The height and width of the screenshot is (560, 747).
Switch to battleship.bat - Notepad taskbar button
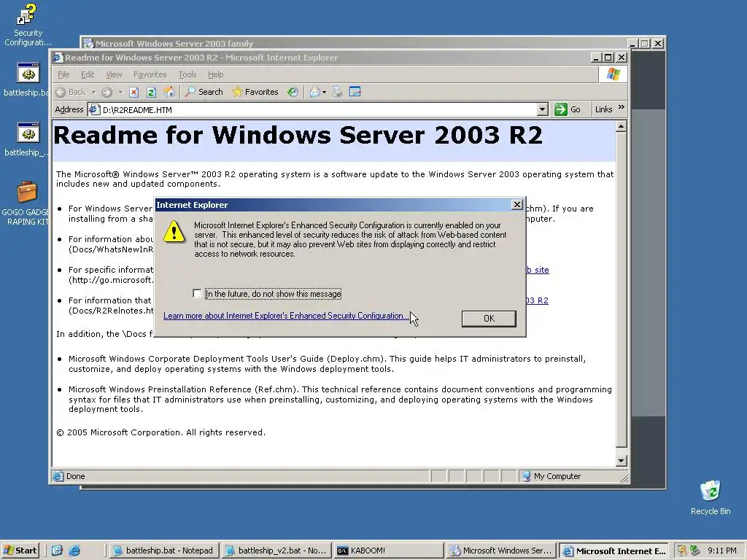tap(164, 551)
